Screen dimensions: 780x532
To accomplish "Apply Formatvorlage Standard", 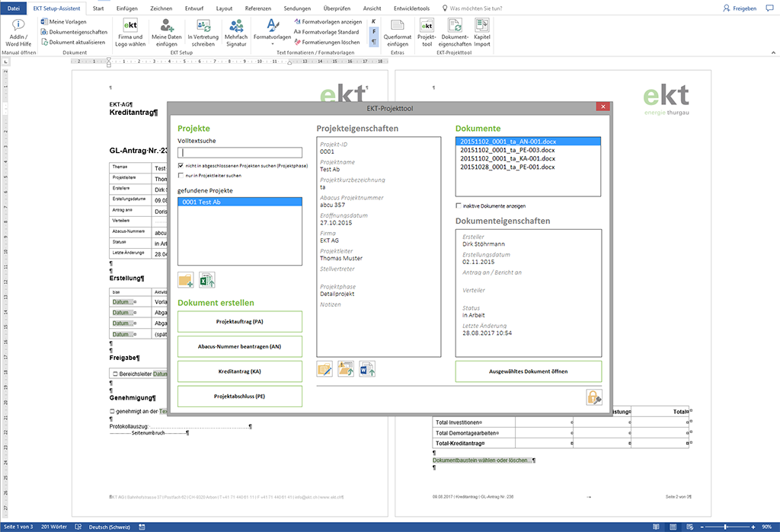I will point(326,32).
